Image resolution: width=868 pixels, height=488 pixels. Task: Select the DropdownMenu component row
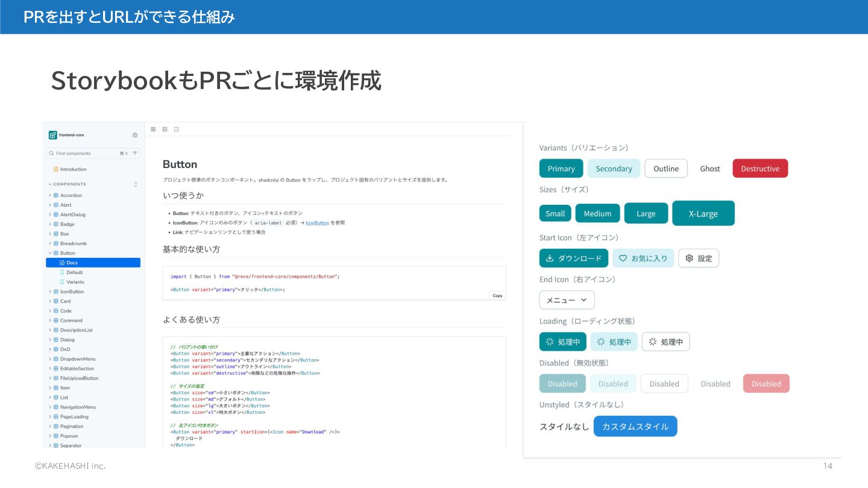(93, 359)
